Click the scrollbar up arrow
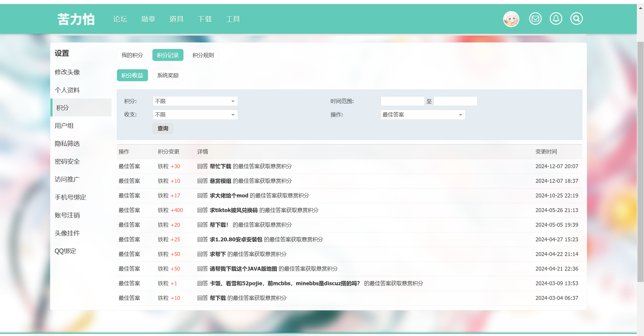This screenshot has height=336, width=644. tap(640, 8)
